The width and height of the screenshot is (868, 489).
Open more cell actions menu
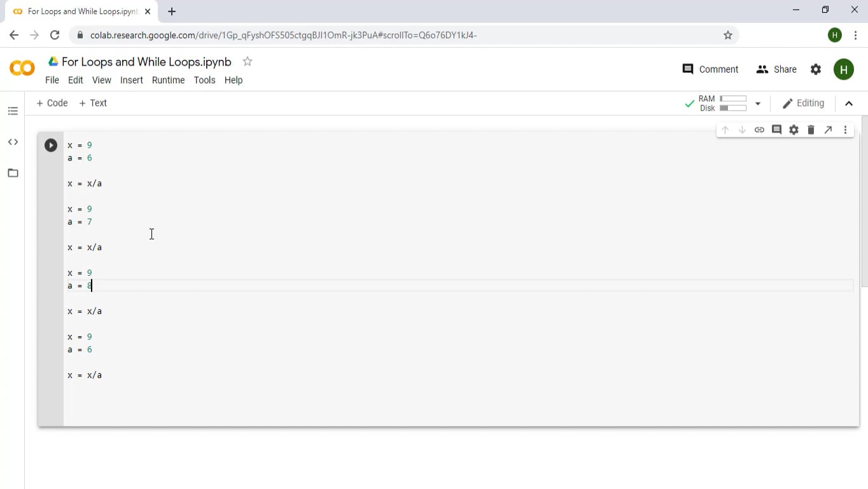click(845, 130)
